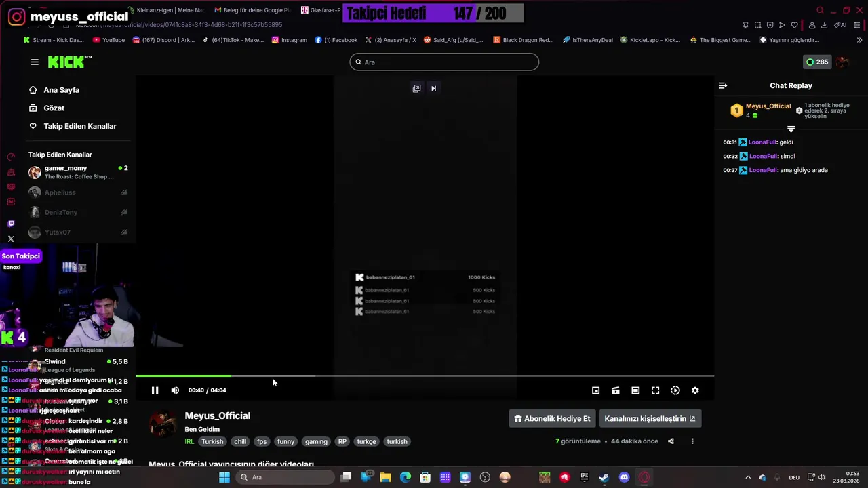This screenshot has width=868, height=488.
Task: Collapse the Chat Replay panel
Action: point(723,85)
